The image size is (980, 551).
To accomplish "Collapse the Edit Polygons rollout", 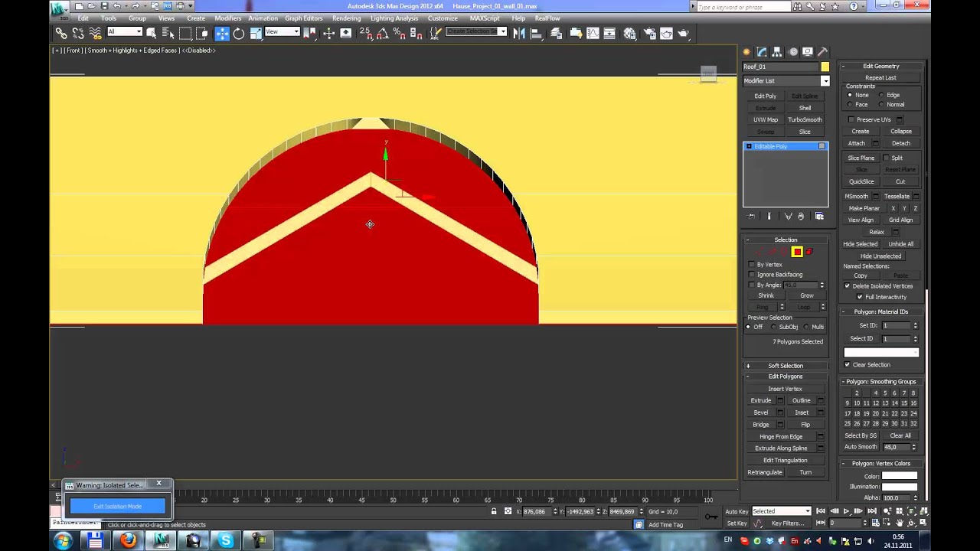I will (786, 377).
